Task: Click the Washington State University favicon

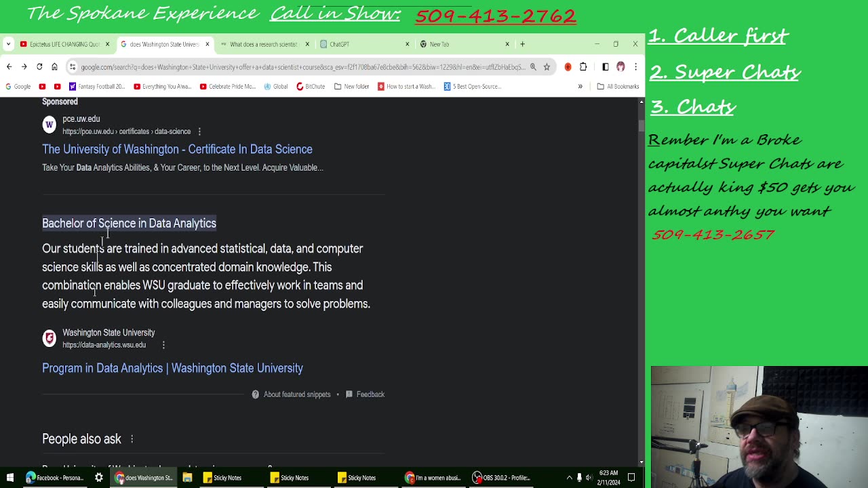Action: [49, 338]
